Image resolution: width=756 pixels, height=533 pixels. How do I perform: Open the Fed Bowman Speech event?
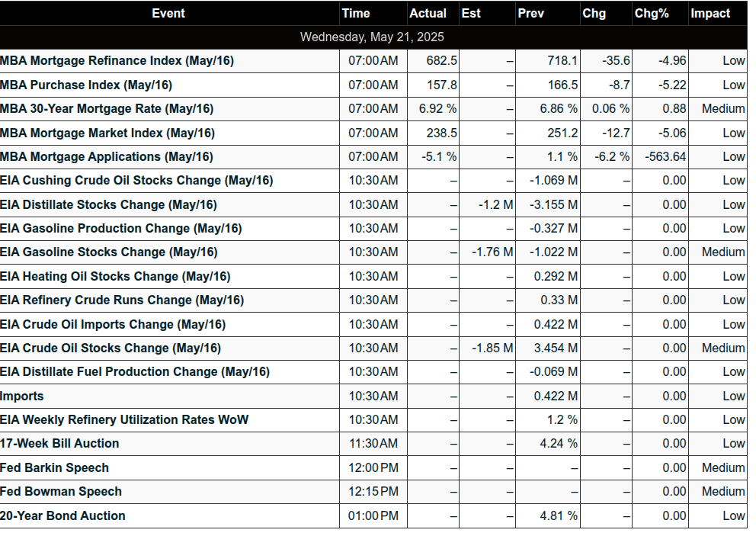click(61, 492)
